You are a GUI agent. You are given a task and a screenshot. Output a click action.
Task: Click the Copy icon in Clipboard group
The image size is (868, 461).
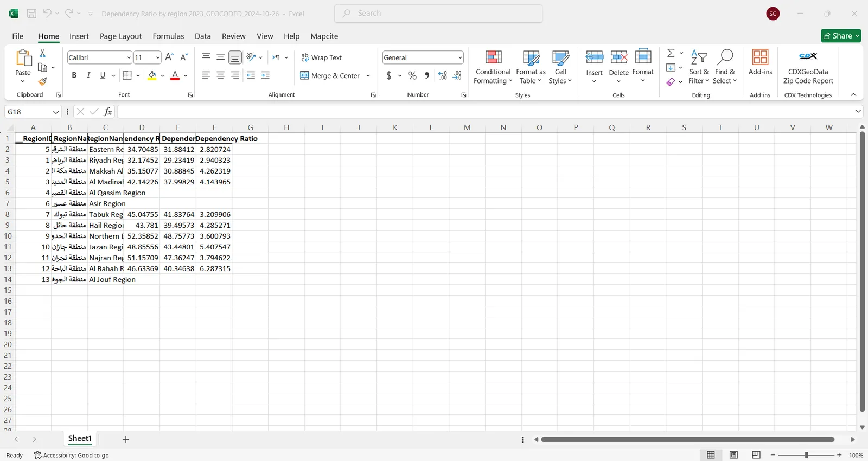pos(42,67)
